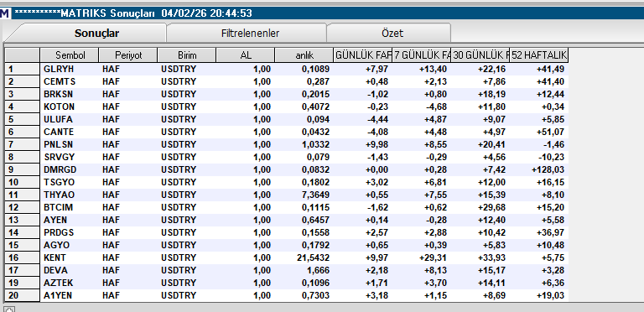
Task: Click CANTE's 52-week value +51,07
Action: click(550, 132)
